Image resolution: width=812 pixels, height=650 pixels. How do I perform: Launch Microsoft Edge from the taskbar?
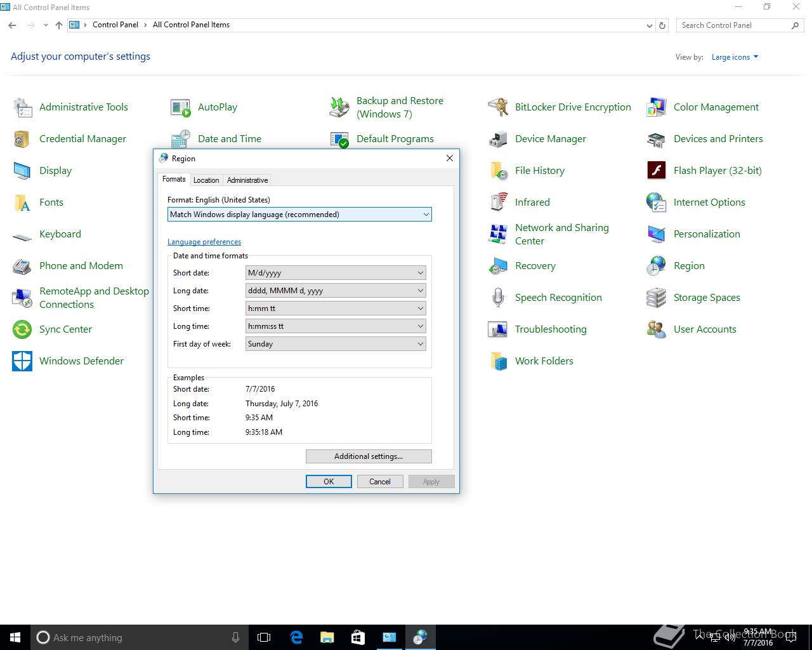point(296,637)
